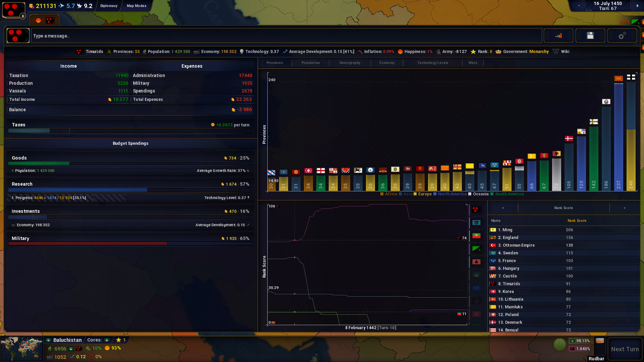Open the Diplomacy menu
The image size is (644, 362).
[x=109, y=6]
